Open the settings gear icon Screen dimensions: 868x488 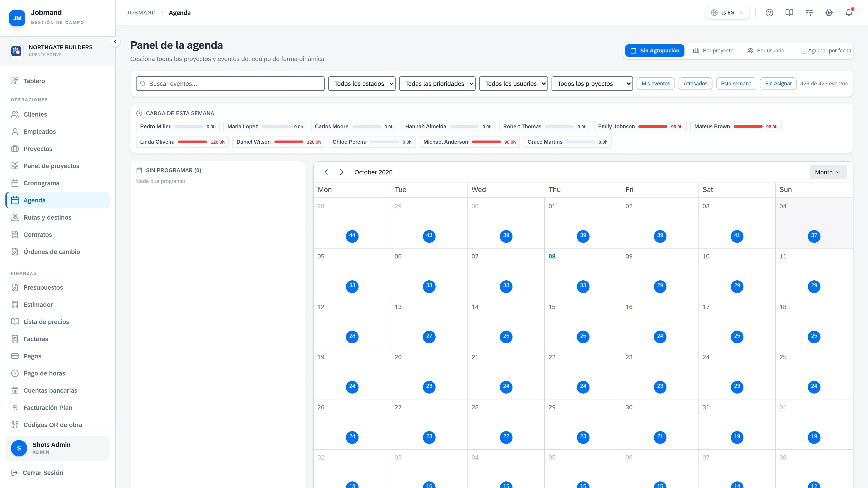pos(829,12)
